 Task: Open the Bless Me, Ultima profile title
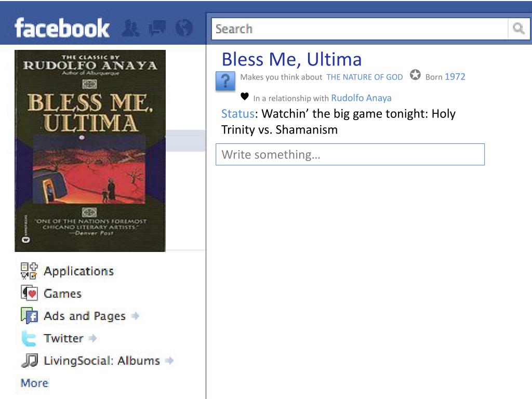[292, 59]
